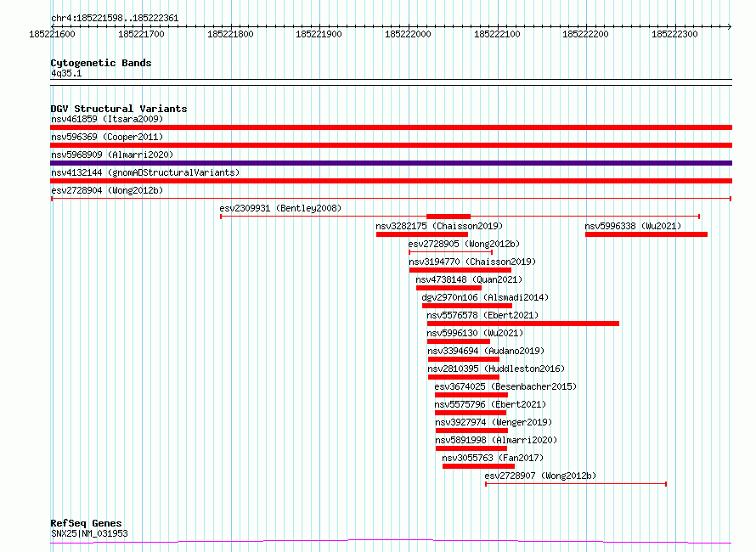Click ruler position 185222100
756x552 pixels.
point(497,34)
